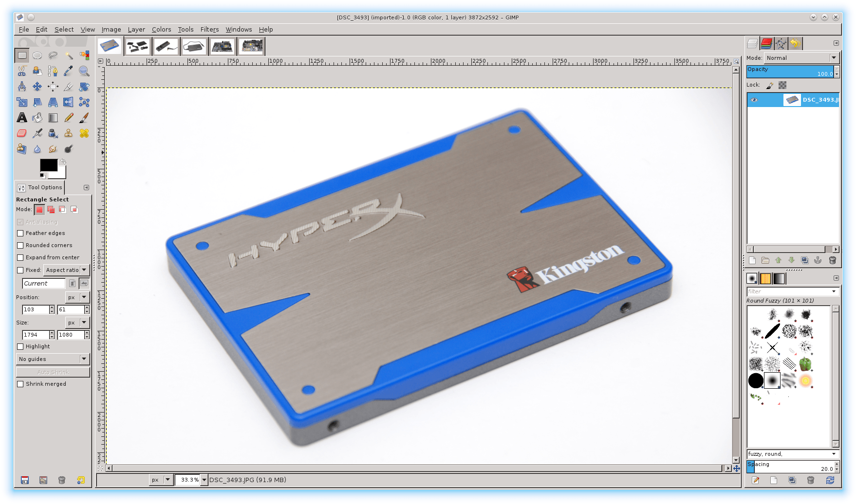Open the fuzzy, round tag dropdown
This screenshot has height=504, width=856.
click(834, 454)
